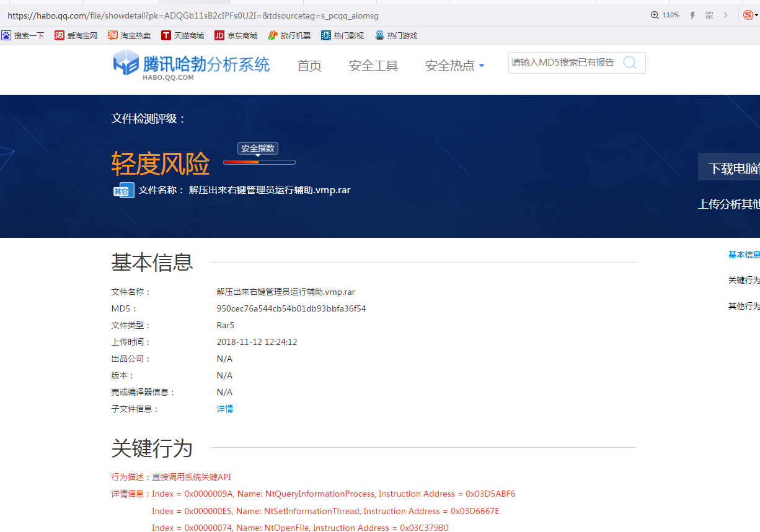This screenshot has width=760, height=532.
Task: Expand the 安全热点 dropdown menu
Action: [x=454, y=66]
